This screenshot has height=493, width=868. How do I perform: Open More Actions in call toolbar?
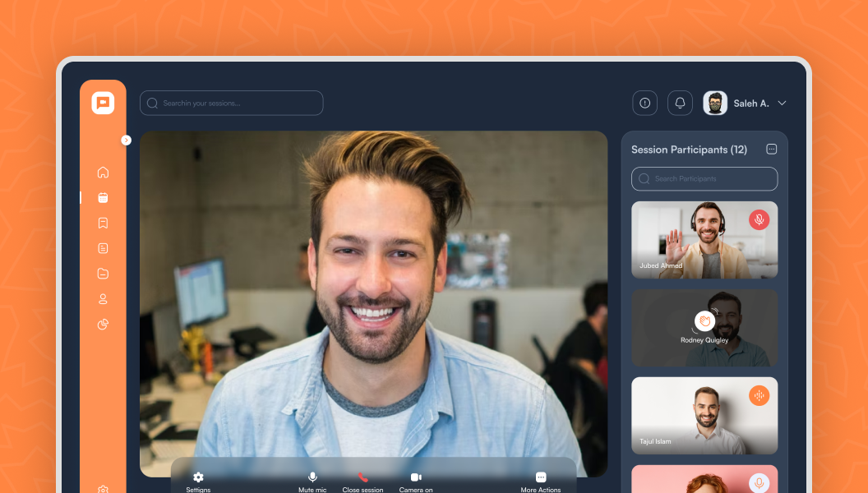tap(541, 481)
